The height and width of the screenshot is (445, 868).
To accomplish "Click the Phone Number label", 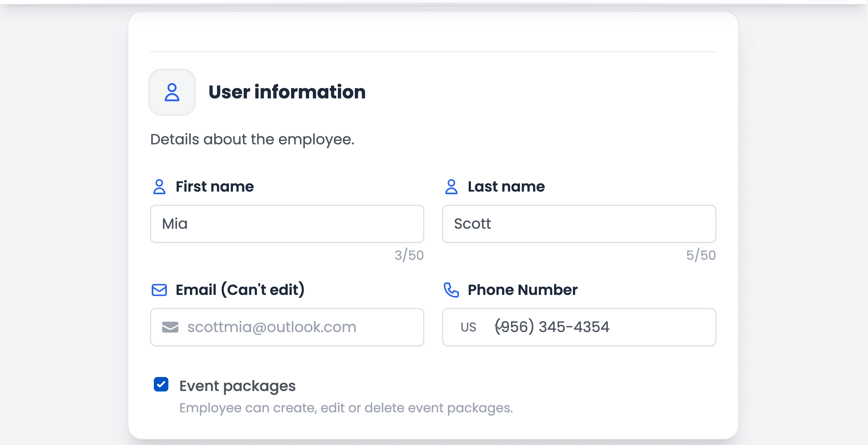I will tap(523, 289).
